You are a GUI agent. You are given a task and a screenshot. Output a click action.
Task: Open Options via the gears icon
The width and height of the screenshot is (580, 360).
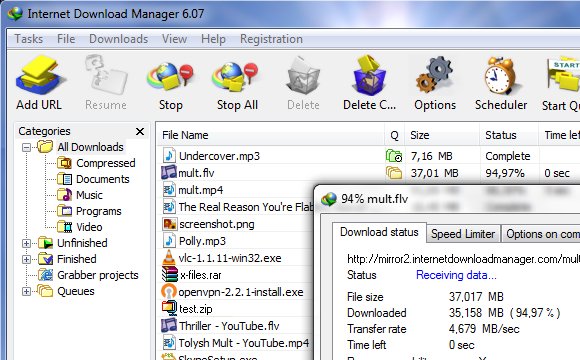point(435,75)
